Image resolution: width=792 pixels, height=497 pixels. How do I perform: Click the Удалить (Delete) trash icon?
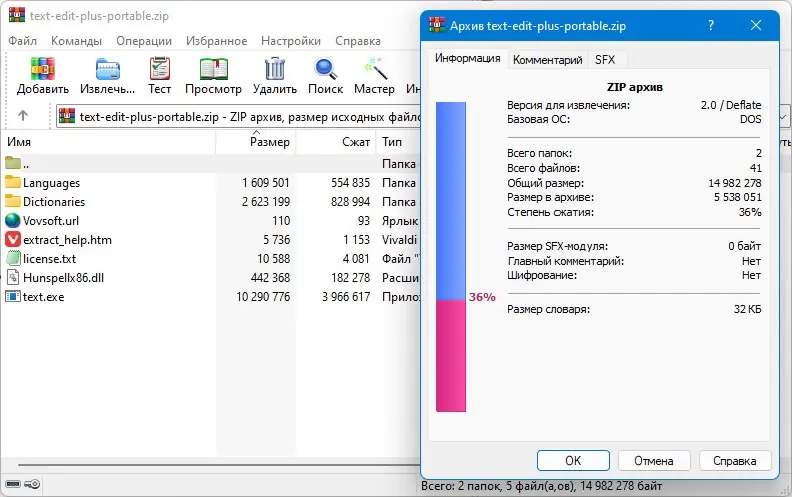(x=275, y=69)
